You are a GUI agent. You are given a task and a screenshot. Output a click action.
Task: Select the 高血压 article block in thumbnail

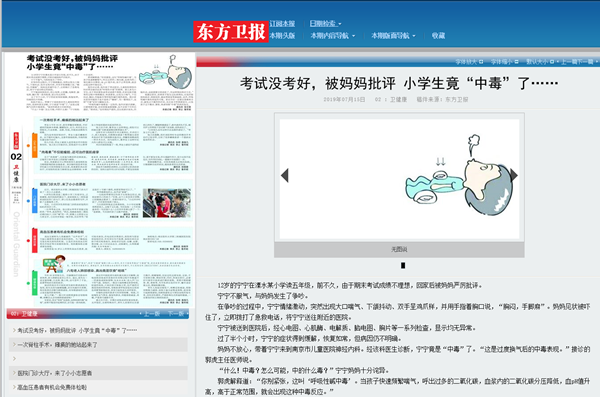point(113,240)
